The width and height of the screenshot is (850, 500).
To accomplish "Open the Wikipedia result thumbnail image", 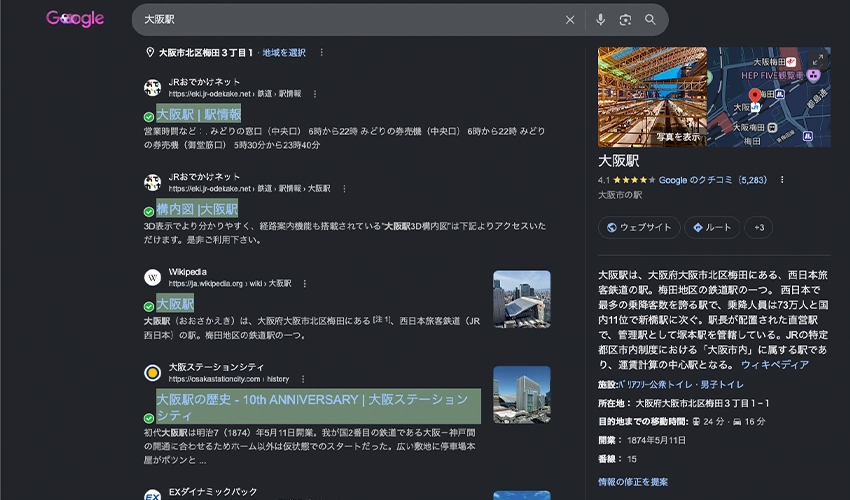I will pos(521,299).
